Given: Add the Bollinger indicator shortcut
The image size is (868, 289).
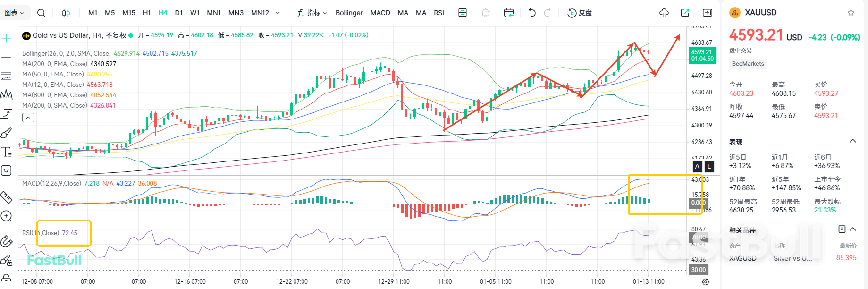Looking at the screenshot, I should (x=349, y=13).
